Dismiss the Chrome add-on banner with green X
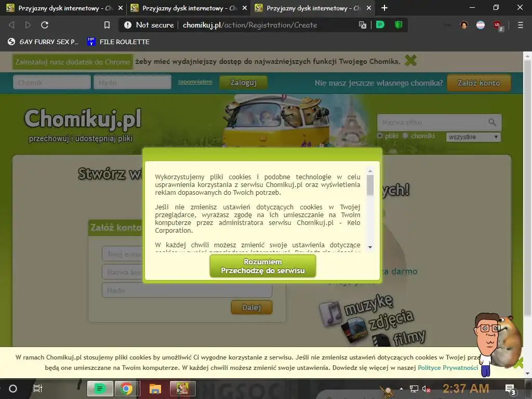 pyautogui.click(x=410, y=60)
